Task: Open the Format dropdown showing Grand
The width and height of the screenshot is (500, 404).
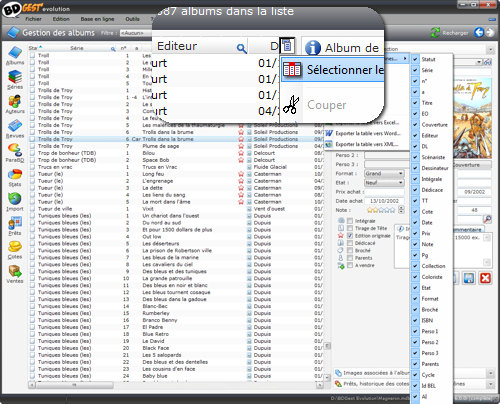Action: 384,174
